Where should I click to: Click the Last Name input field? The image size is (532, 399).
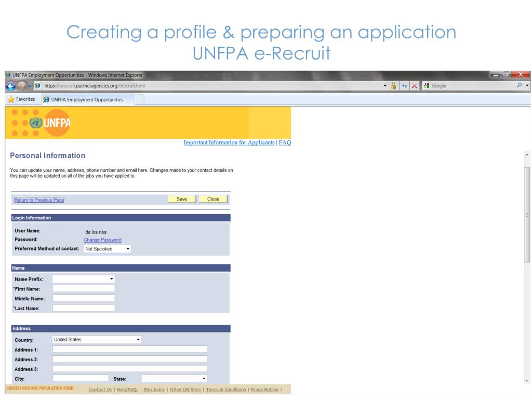pyautogui.click(x=84, y=308)
